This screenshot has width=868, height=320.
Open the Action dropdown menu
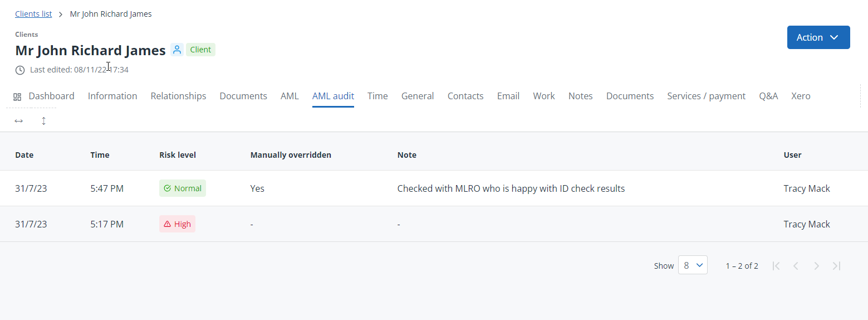[x=818, y=37]
